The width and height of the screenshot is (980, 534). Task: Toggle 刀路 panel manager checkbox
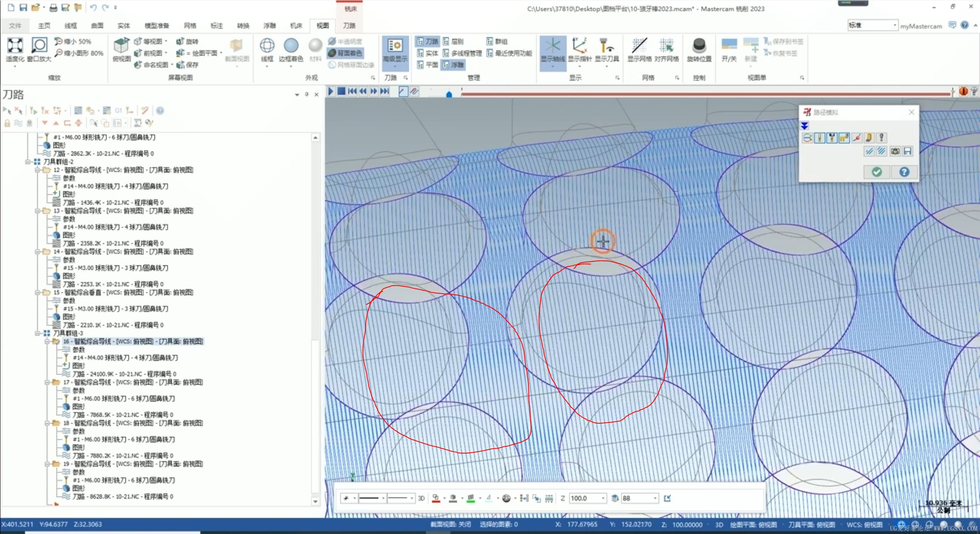click(427, 41)
